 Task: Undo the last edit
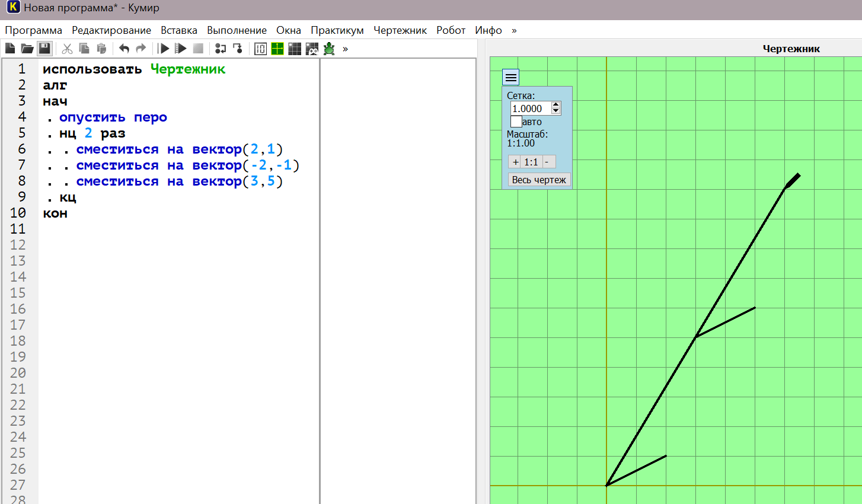pyautogui.click(x=124, y=49)
